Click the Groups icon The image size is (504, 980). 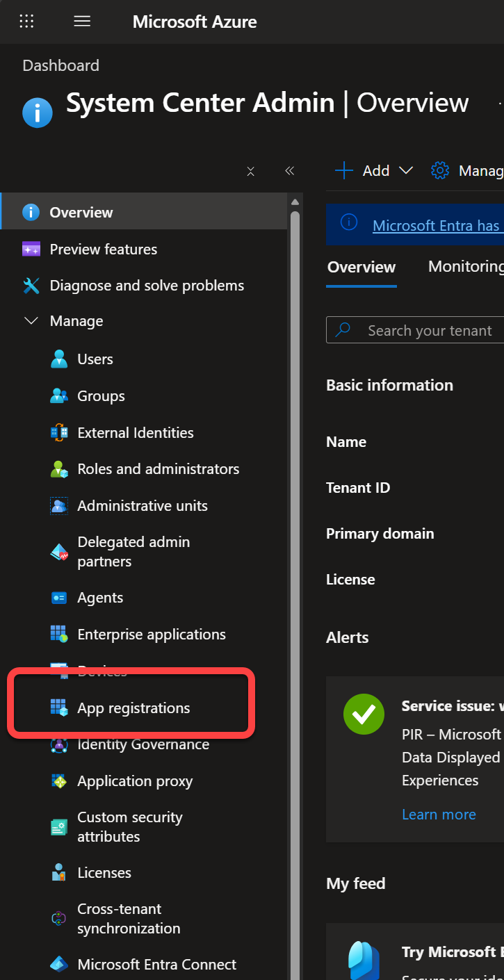[x=59, y=396]
